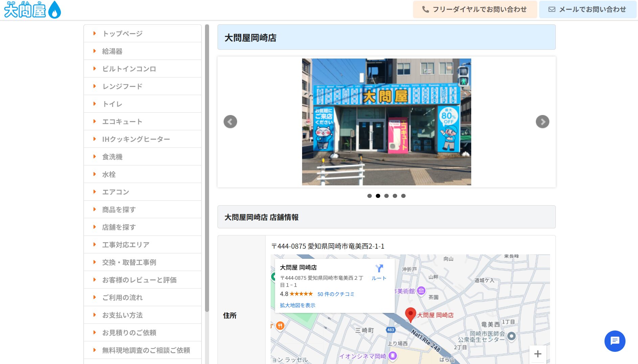The image size is (638, 364).
Task: Click the フリーダイヤルでお問い合わせ button
Action: [475, 9]
